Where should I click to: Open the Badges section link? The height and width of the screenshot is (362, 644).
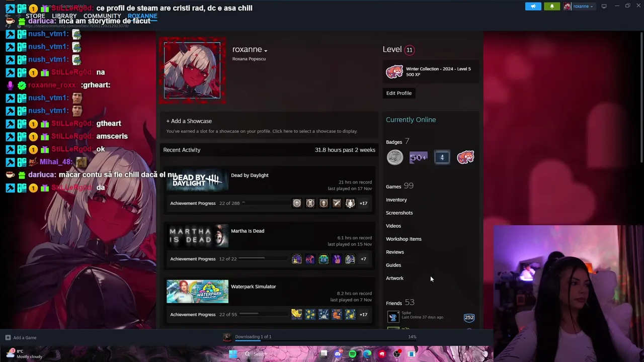point(394,142)
